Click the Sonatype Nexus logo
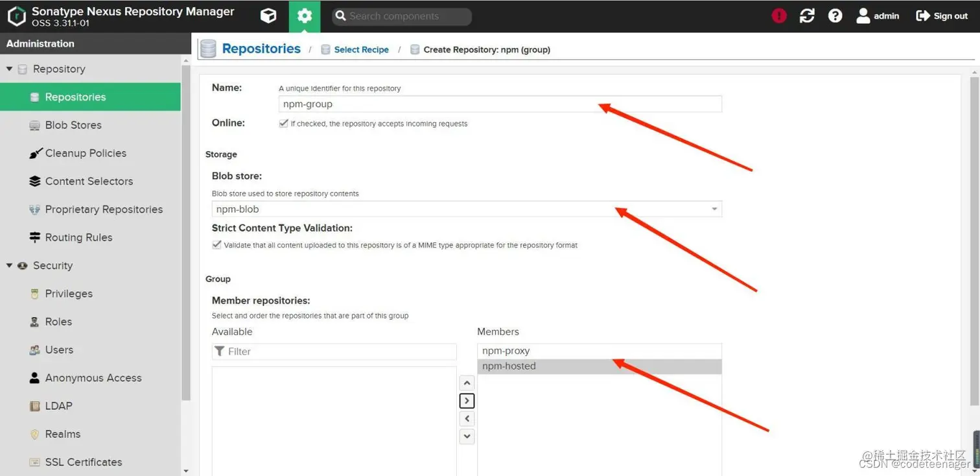The height and width of the screenshot is (476, 980). click(x=16, y=16)
